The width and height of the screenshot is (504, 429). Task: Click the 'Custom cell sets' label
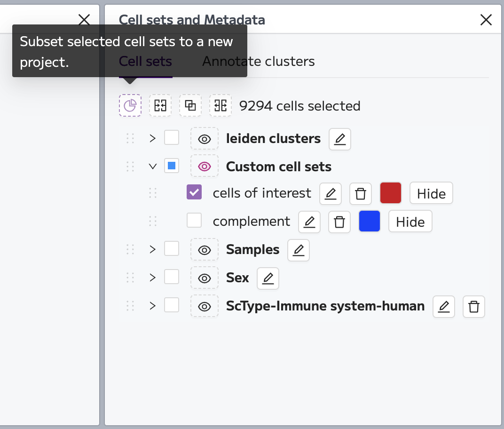click(279, 167)
